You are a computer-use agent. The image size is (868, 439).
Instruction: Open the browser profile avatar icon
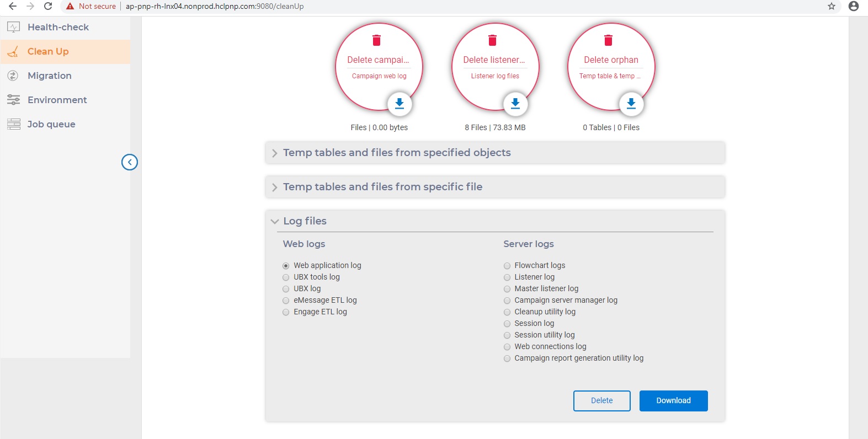pyautogui.click(x=854, y=6)
